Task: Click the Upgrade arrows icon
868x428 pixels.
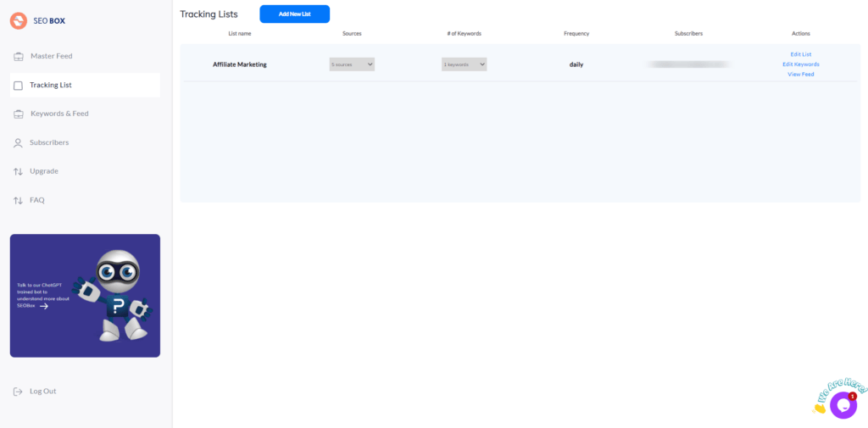Action: [19, 172]
